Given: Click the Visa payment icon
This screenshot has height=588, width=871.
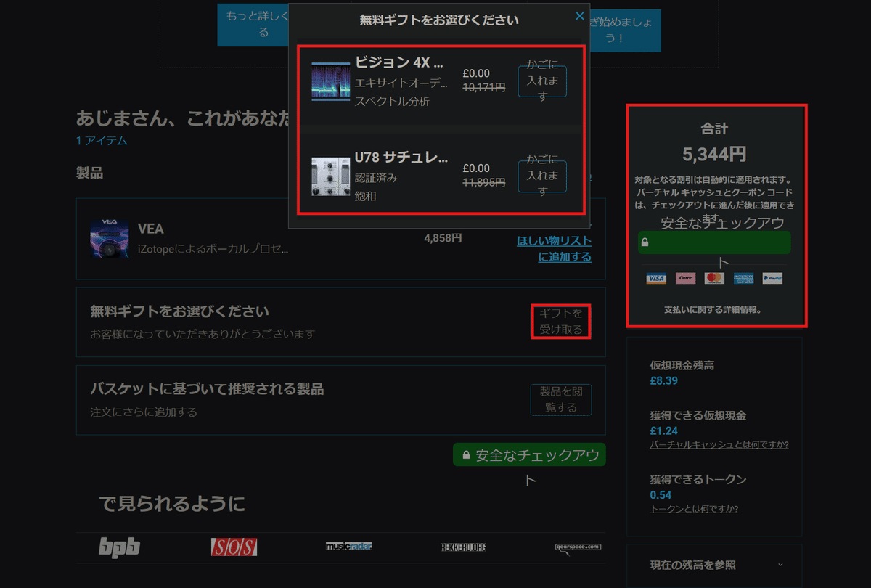Looking at the screenshot, I should (656, 278).
